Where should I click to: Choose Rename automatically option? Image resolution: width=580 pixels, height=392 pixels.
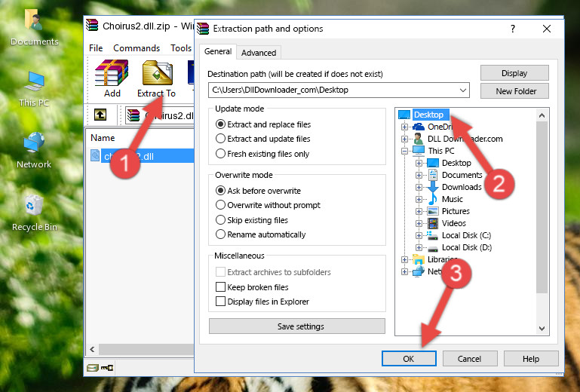coord(260,235)
